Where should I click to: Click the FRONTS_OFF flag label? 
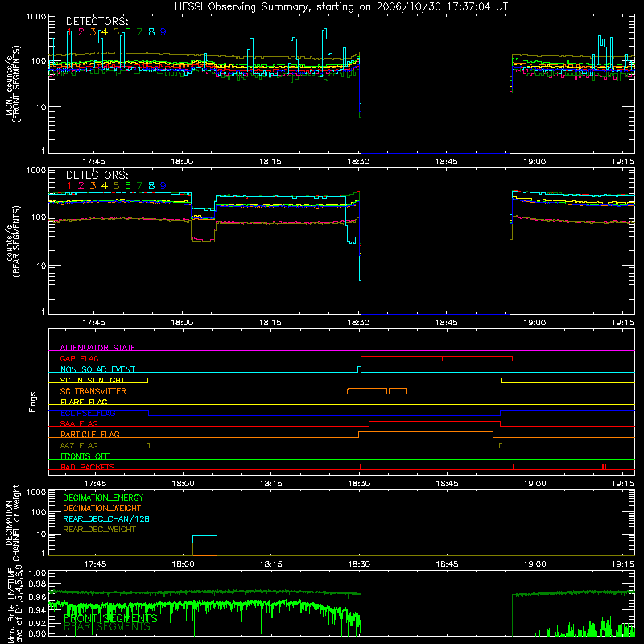pyautogui.click(x=85, y=456)
